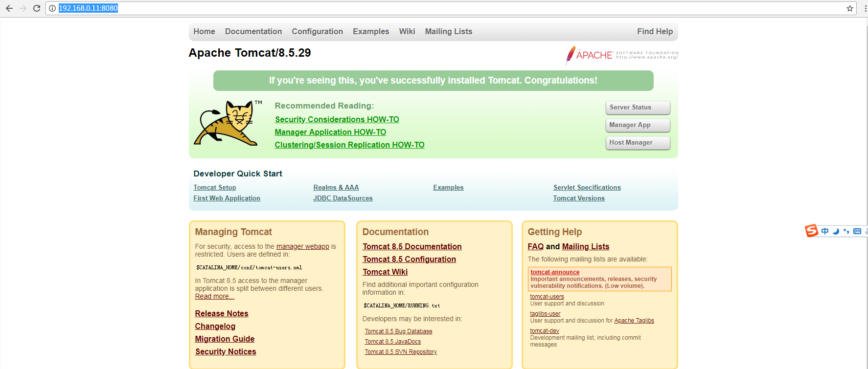The height and width of the screenshot is (369, 868).
Task: Open the Tomcat Versions link
Action: click(579, 198)
